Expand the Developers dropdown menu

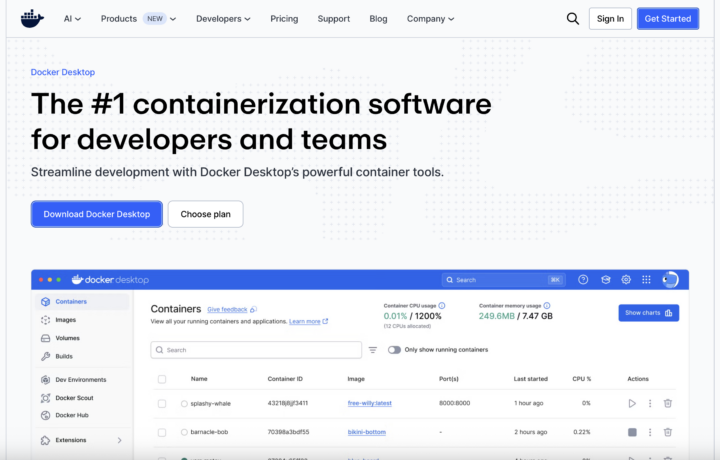tap(223, 19)
